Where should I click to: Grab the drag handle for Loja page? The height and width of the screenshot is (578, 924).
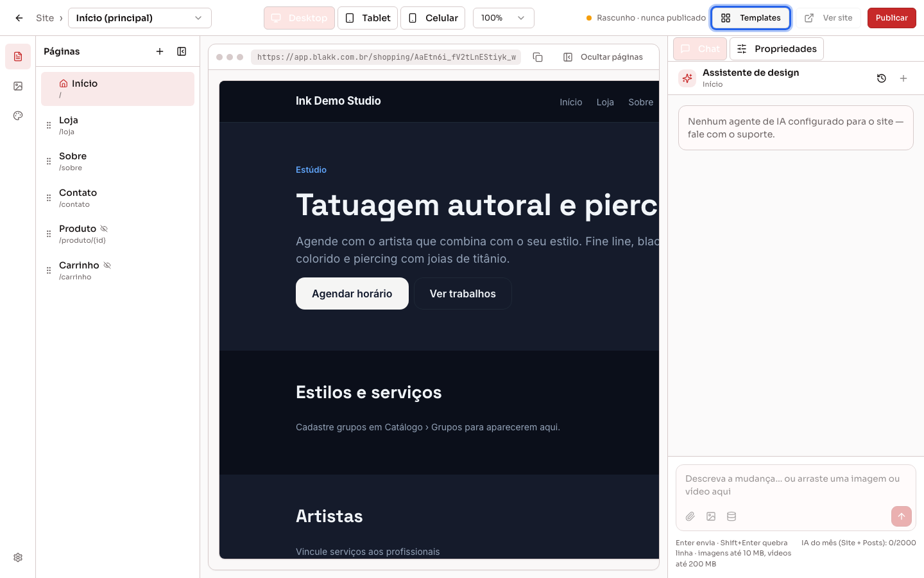point(49,125)
